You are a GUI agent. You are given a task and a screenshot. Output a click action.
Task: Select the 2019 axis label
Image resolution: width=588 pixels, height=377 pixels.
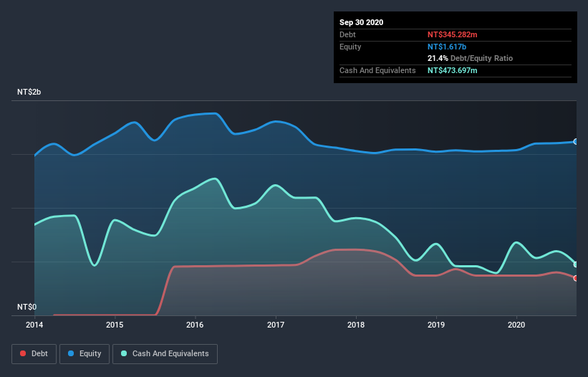tap(436, 325)
